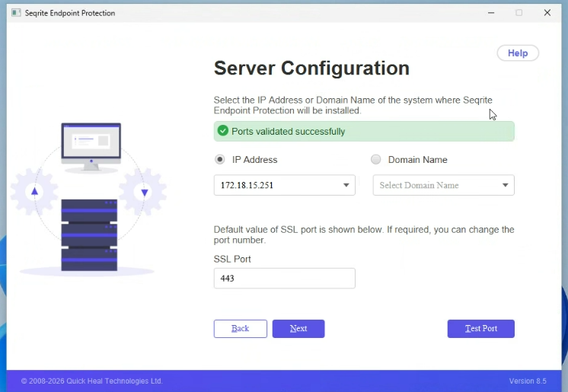Select the IP Address radio button
The image size is (568, 392).
point(220,160)
